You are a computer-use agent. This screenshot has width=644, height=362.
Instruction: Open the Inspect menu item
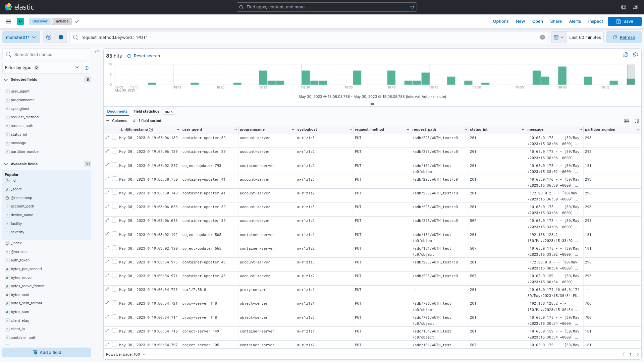595,21
